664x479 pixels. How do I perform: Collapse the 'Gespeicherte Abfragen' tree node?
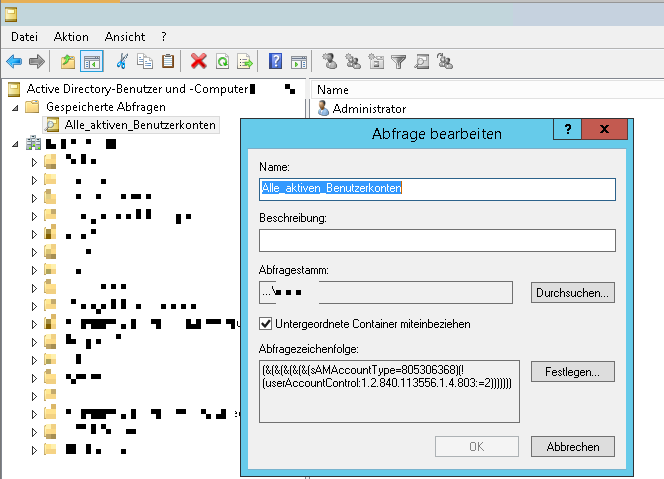(15, 107)
